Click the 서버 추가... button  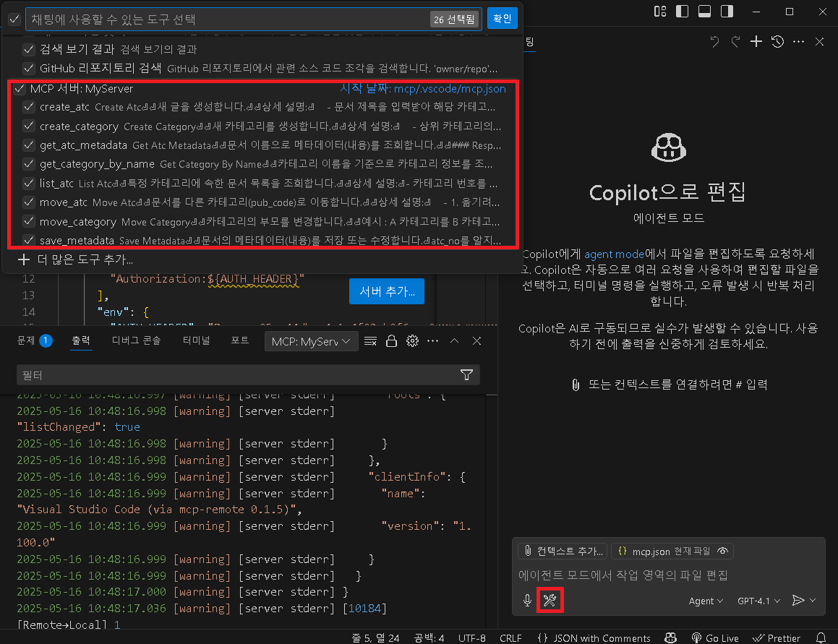point(387,291)
